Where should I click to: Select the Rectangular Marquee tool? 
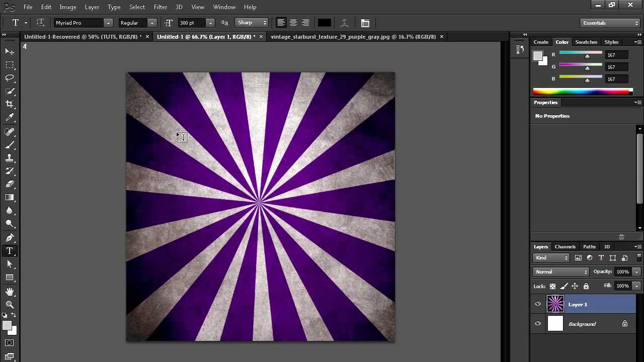coord(10,65)
